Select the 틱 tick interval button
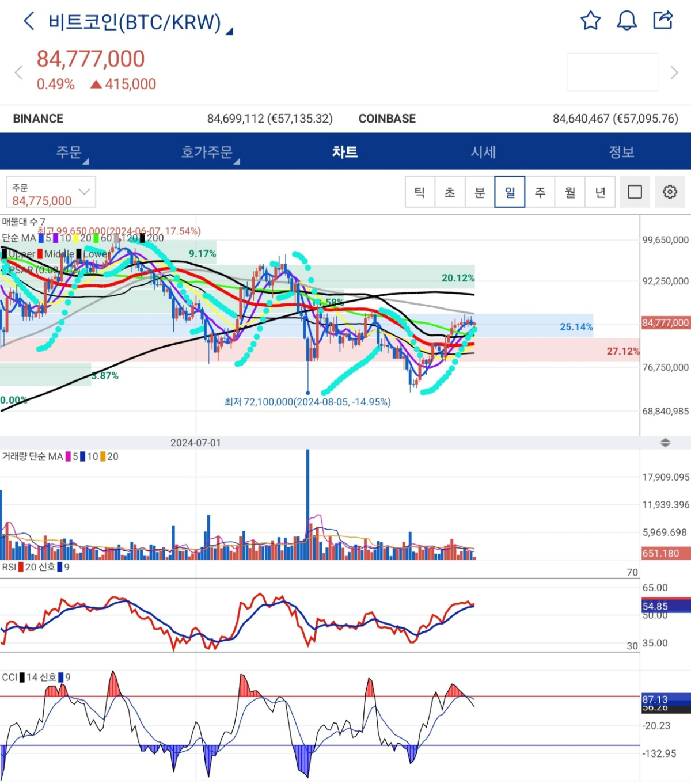The width and height of the screenshot is (691, 784). pyautogui.click(x=420, y=192)
